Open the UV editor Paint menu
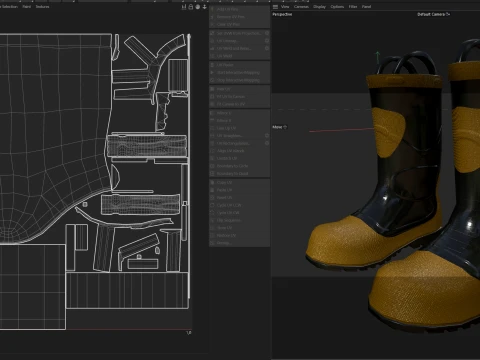 [27, 7]
